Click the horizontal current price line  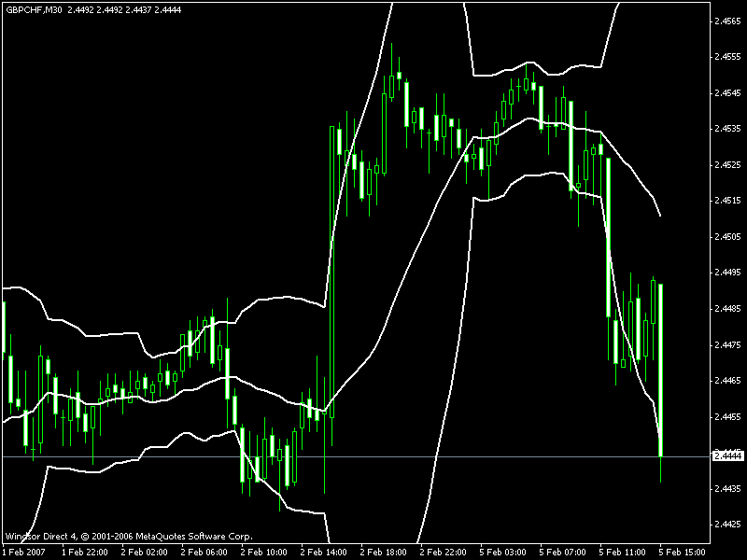point(355,456)
